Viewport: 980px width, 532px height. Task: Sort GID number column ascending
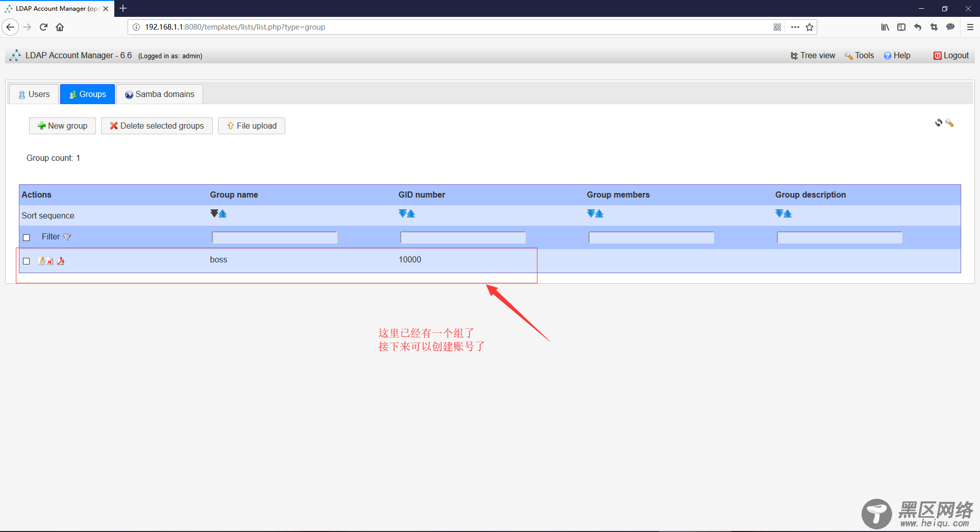411,213
